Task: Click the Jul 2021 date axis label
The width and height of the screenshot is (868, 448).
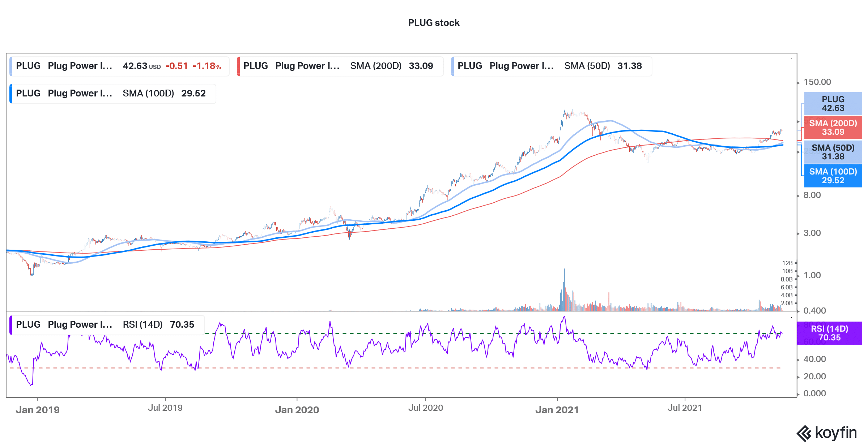Action: click(x=685, y=408)
